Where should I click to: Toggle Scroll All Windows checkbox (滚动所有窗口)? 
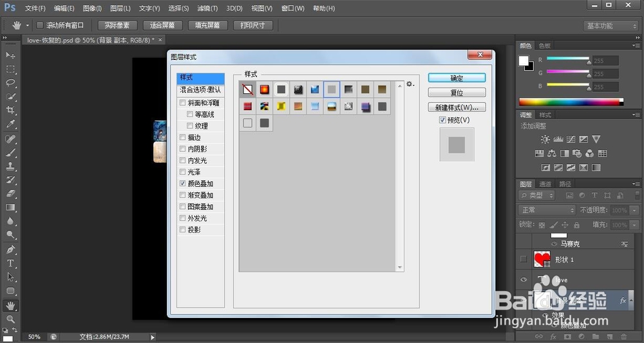click(x=40, y=26)
